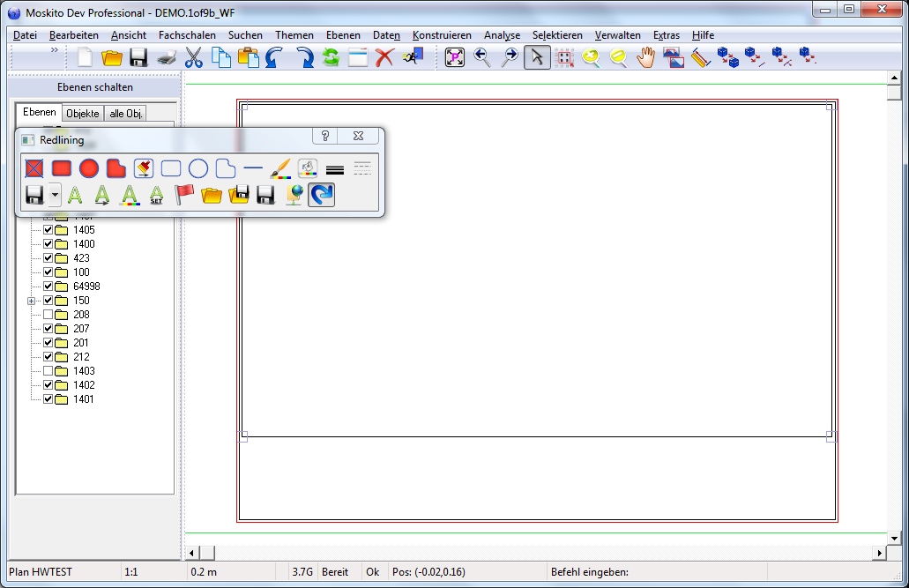This screenshot has height=588, width=909.
Task: Click the red X delete icon in toolbar
Action: click(384, 58)
